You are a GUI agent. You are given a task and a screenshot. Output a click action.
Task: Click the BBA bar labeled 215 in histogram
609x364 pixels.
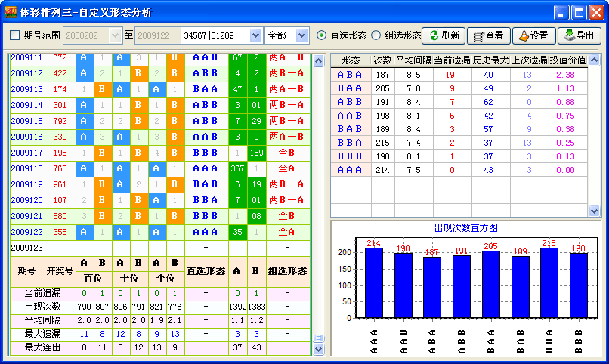tap(549, 281)
